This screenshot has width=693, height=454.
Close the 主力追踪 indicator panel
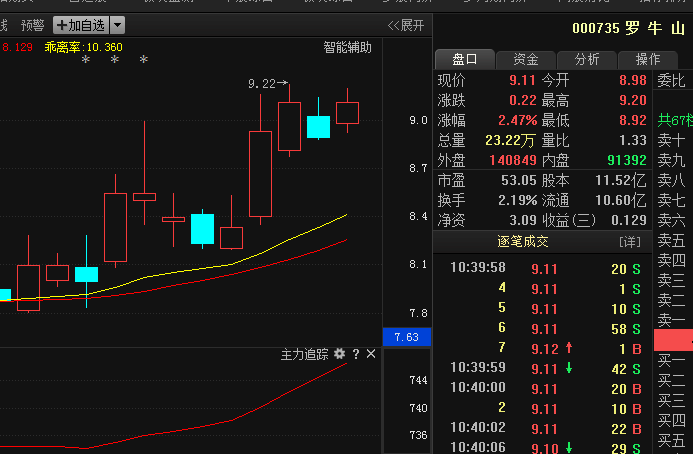click(371, 354)
